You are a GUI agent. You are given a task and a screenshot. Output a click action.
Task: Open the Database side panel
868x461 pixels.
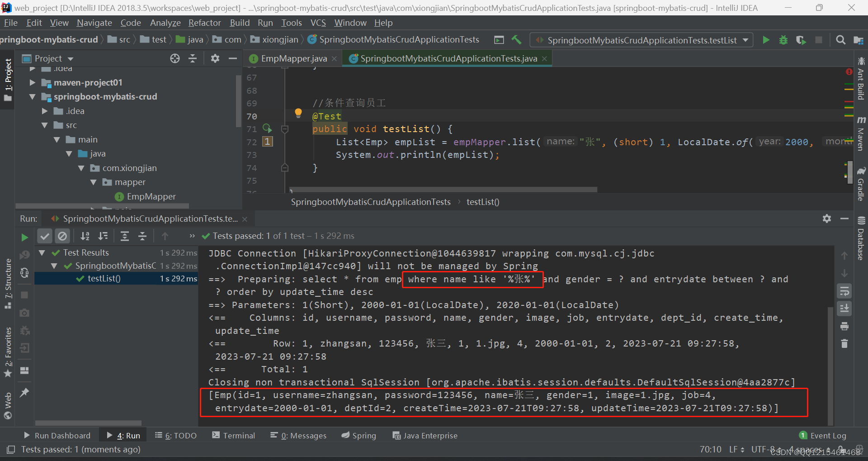861,238
